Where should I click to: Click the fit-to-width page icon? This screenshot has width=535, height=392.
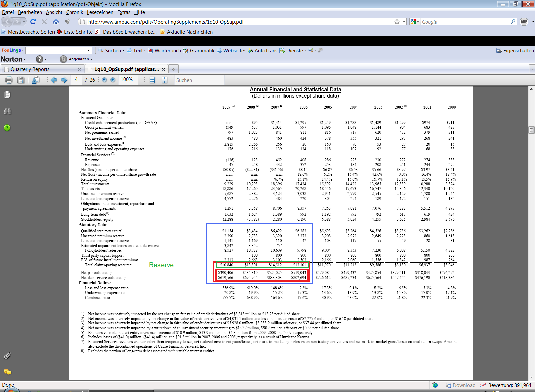tap(152, 80)
